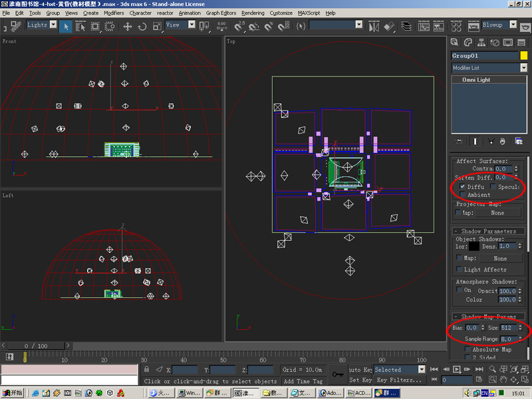This screenshot has height=399, width=532.
Task: Toggle the Angle Snap button
Action: tap(254, 27)
